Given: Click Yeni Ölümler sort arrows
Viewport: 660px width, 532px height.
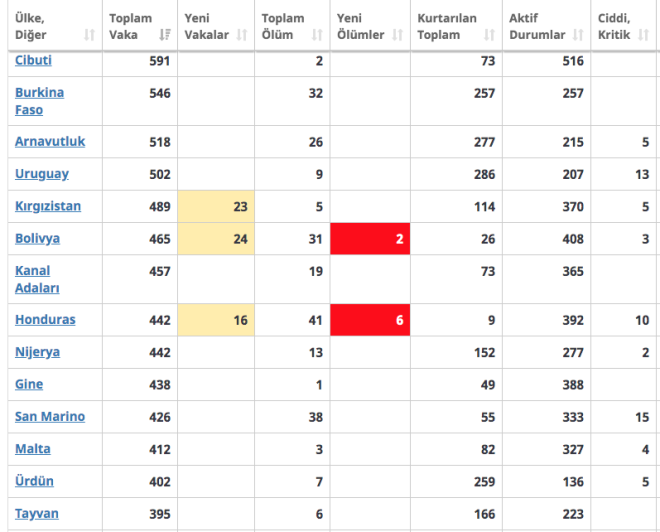Looking at the screenshot, I should (x=397, y=36).
